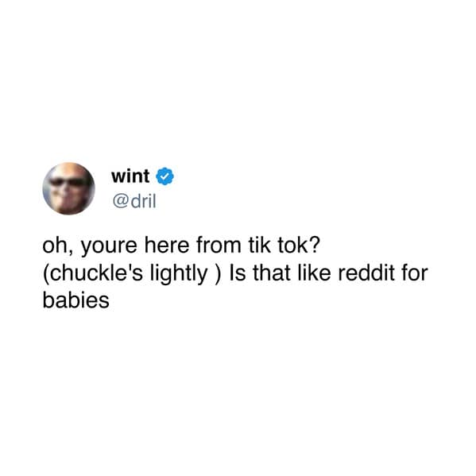Open the circular profile picture avatar
Image resolution: width=476 pixels, height=476 pixels.
click(69, 188)
